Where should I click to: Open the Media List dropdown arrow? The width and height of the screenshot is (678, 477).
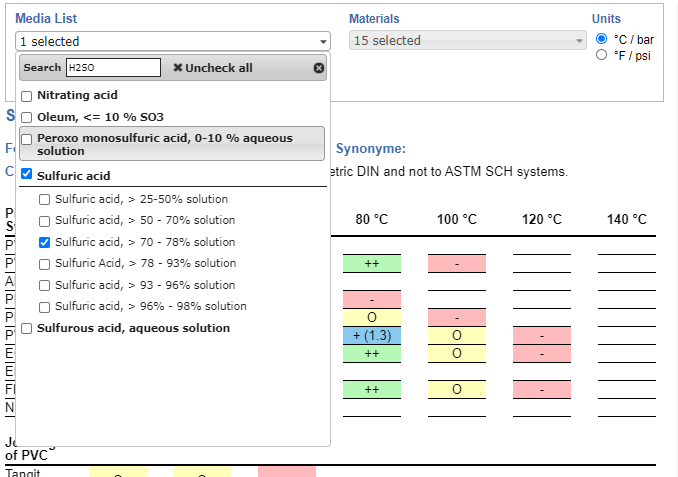click(x=323, y=42)
